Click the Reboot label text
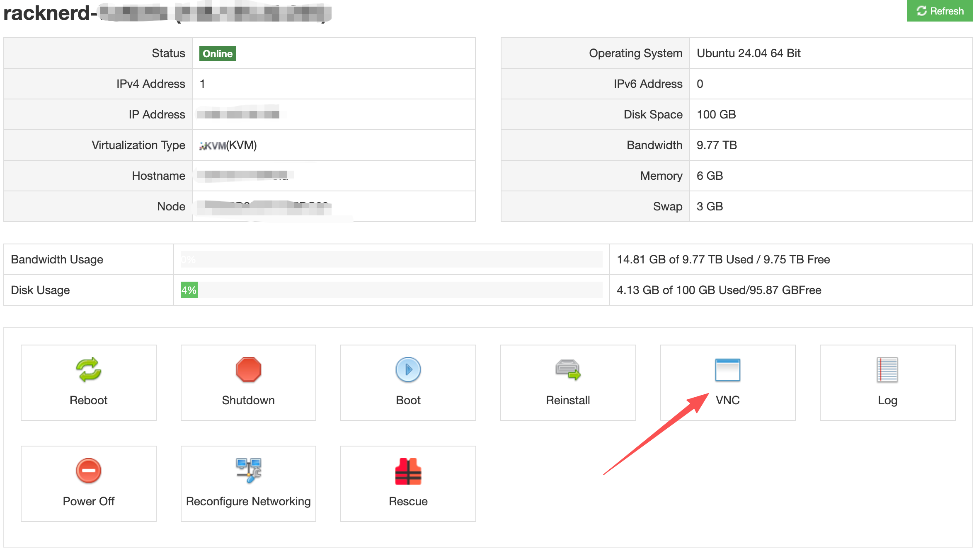Viewport: 974px width, 560px height. click(89, 400)
